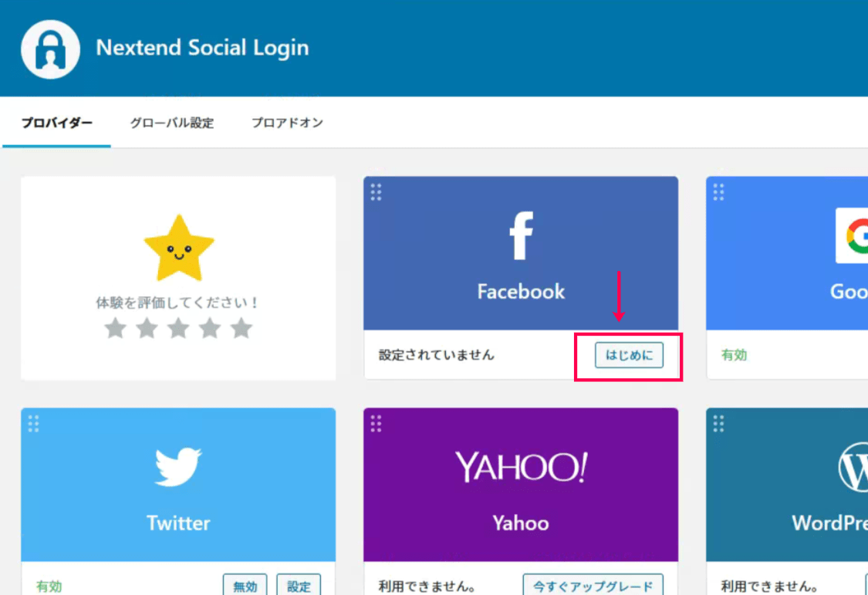Rate four stars in the review card

pos(210,328)
